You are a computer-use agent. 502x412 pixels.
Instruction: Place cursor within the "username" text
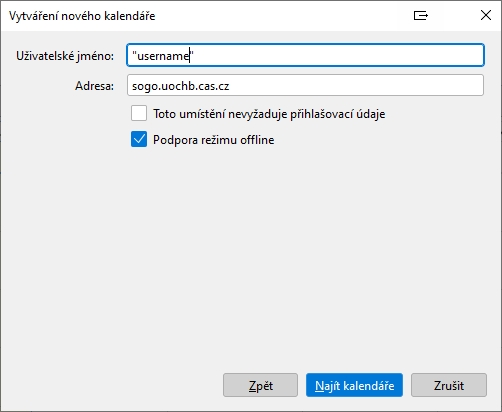point(163,56)
